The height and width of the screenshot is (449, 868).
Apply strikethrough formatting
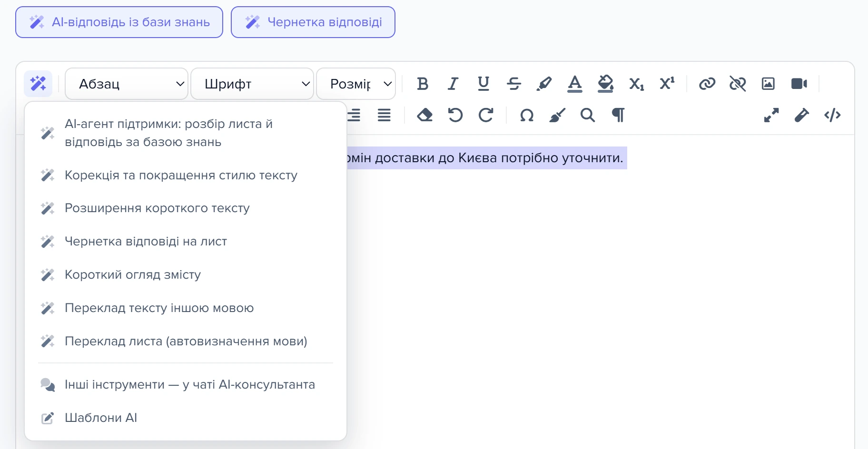(514, 84)
